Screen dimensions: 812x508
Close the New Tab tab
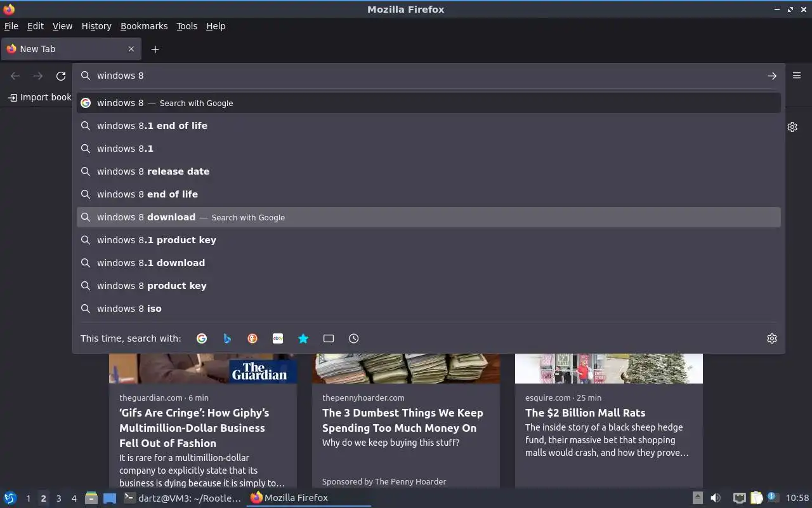click(131, 49)
